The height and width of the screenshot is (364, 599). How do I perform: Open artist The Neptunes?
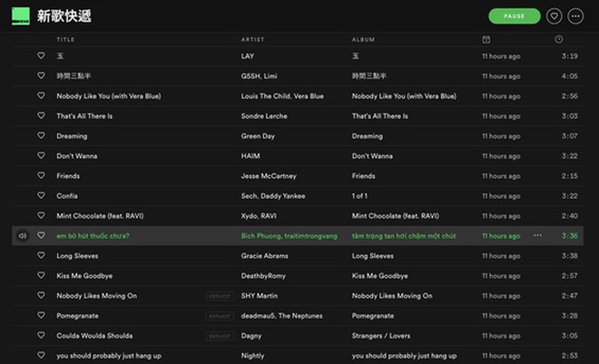pos(300,316)
